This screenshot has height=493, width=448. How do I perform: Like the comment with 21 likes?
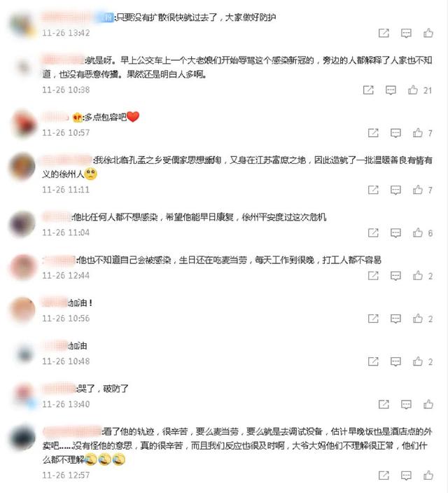click(413, 90)
